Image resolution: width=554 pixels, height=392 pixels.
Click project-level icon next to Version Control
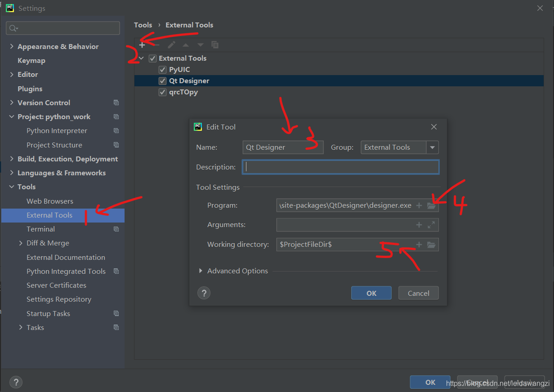click(x=116, y=102)
